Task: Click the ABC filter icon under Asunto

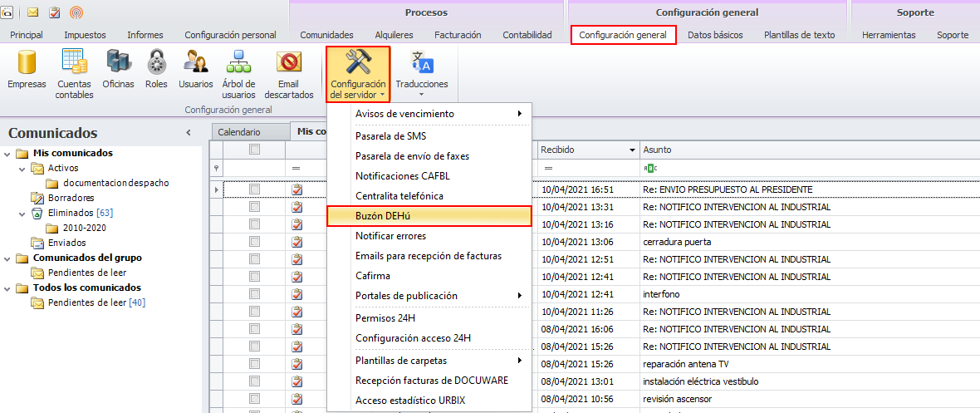Action: click(x=650, y=169)
